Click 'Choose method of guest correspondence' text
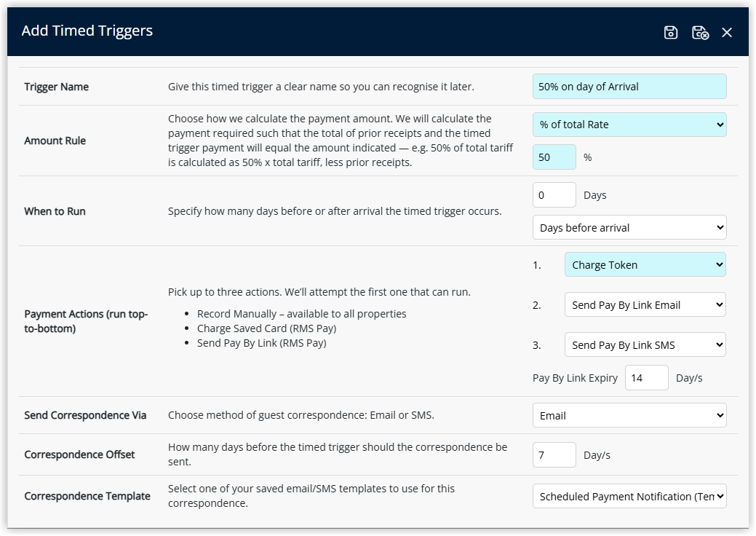The height and width of the screenshot is (536, 756). click(x=301, y=415)
